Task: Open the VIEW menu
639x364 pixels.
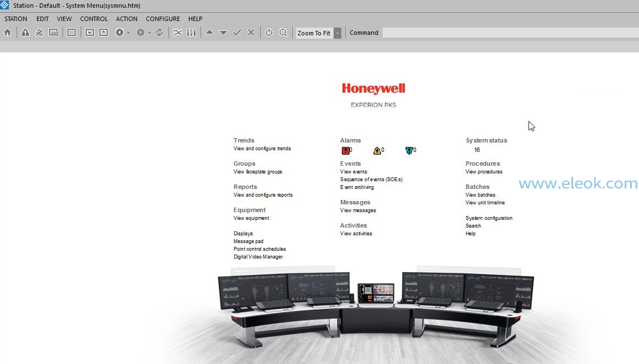Action: (x=65, y=19)
